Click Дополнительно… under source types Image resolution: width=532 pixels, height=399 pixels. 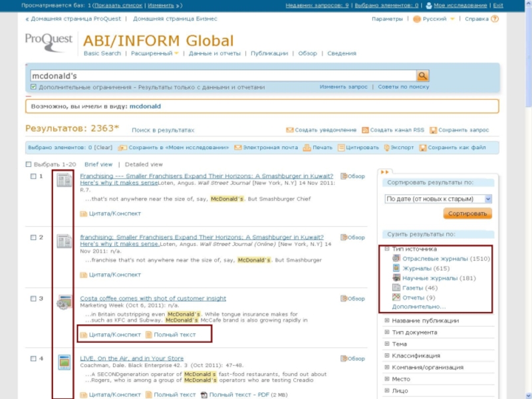pyautogui.click(x=419, y=307)
